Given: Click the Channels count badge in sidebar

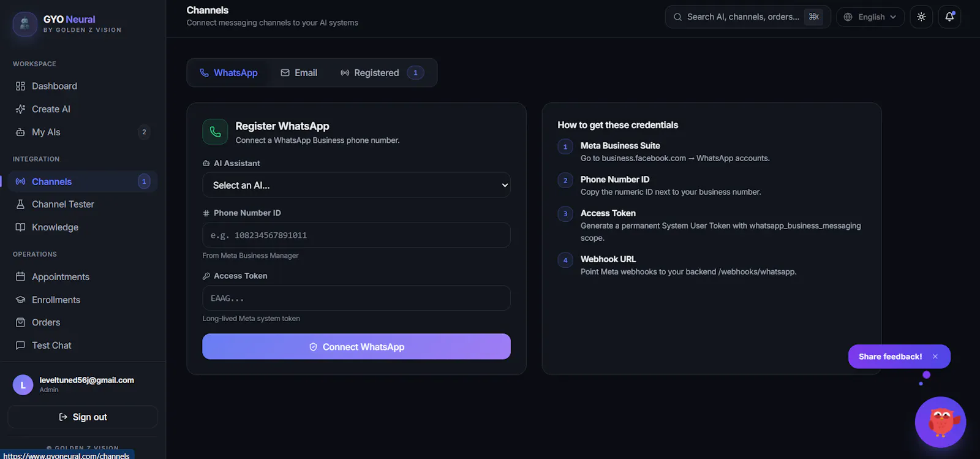Looking at the screenshot, I should tap(144, 181).
